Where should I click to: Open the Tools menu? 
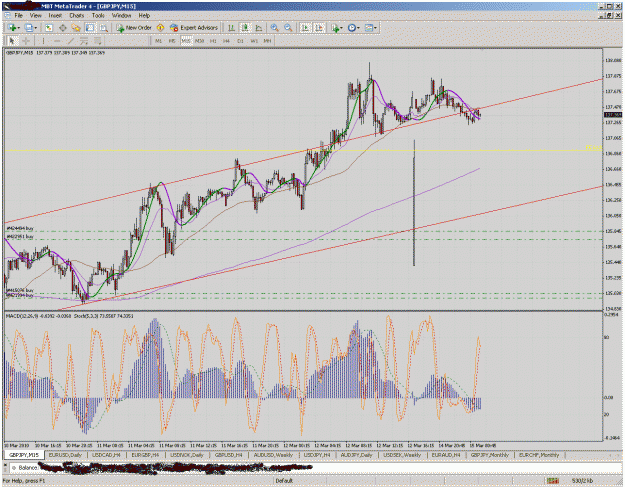pos(98,16)
